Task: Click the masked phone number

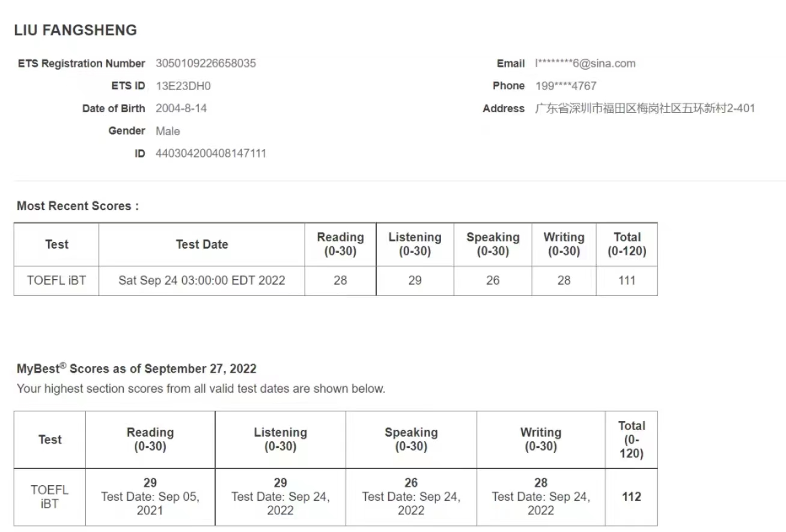Action: pos(565,86)
